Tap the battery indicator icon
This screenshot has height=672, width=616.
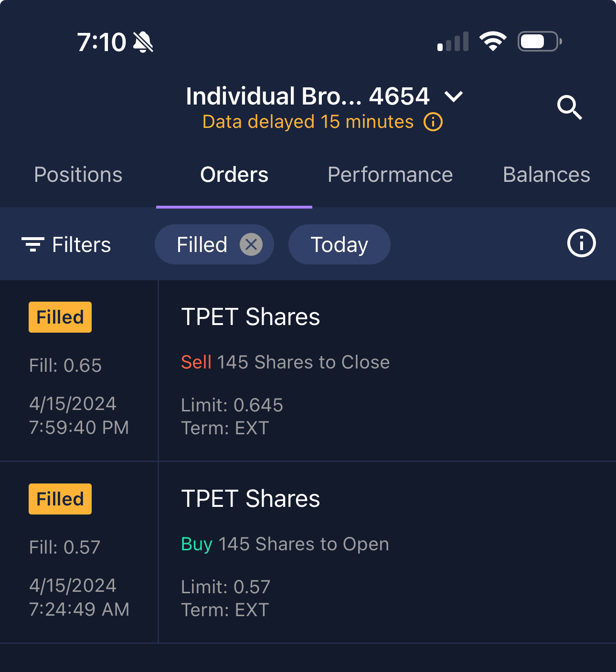coord(540,42)
